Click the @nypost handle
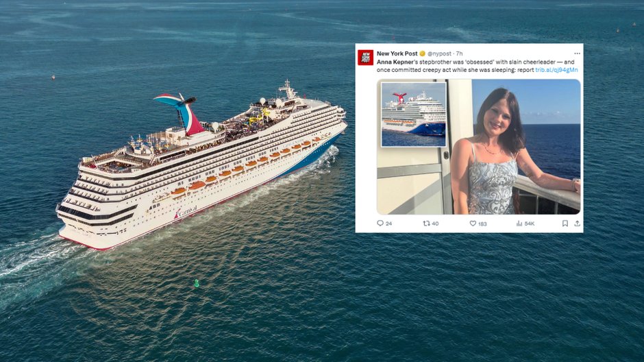644x362 pixels. [439, 53]
